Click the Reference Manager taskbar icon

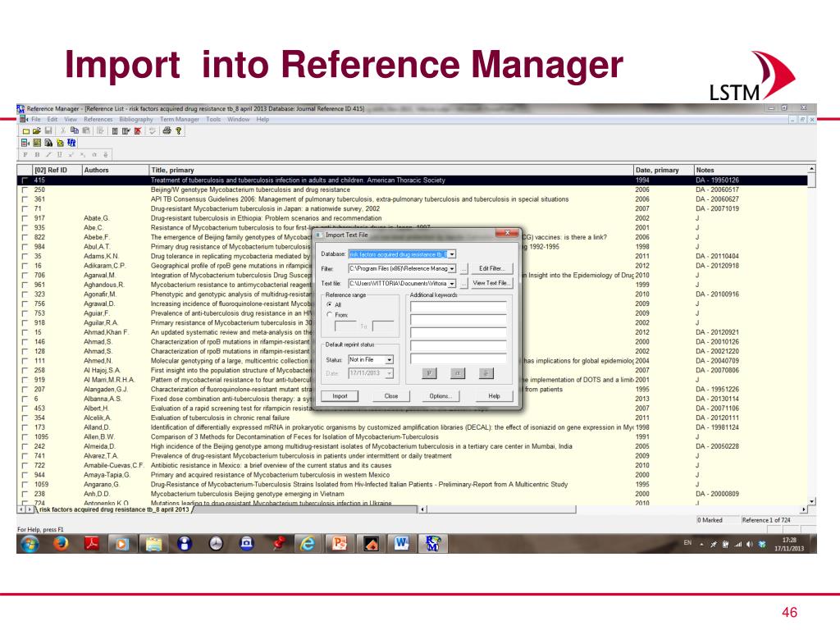coord(432,544)
